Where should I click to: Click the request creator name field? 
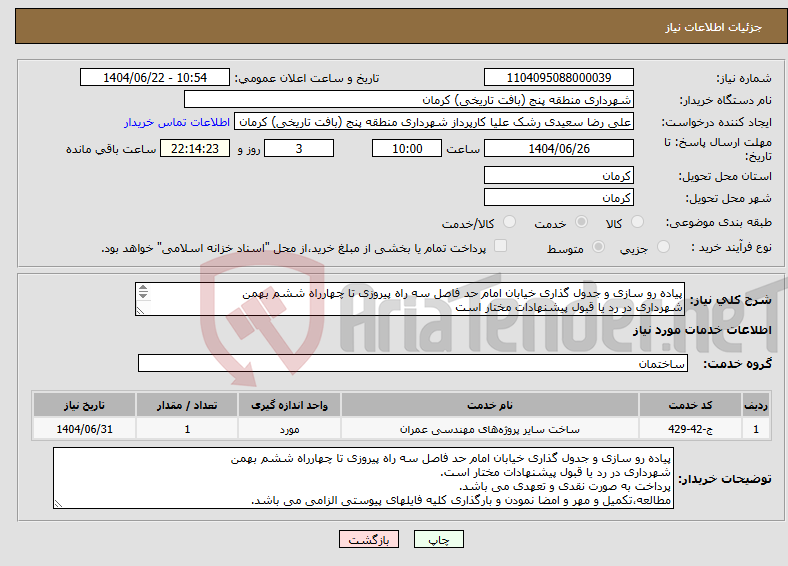(434, 122)
